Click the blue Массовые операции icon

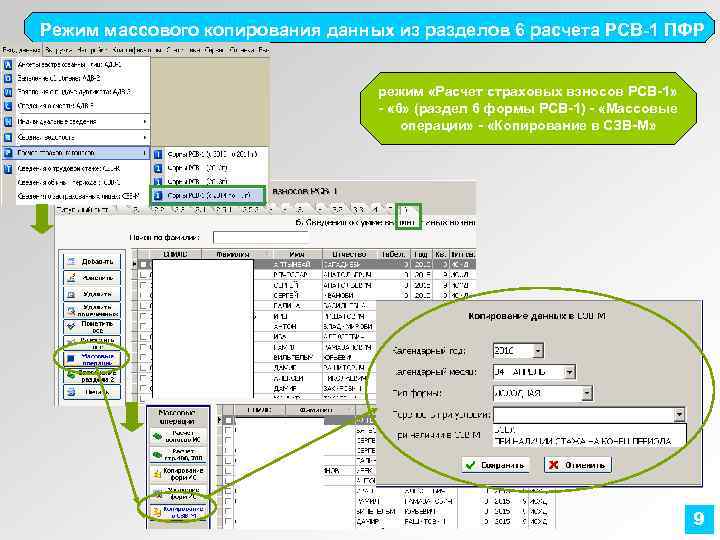point(71,359)
